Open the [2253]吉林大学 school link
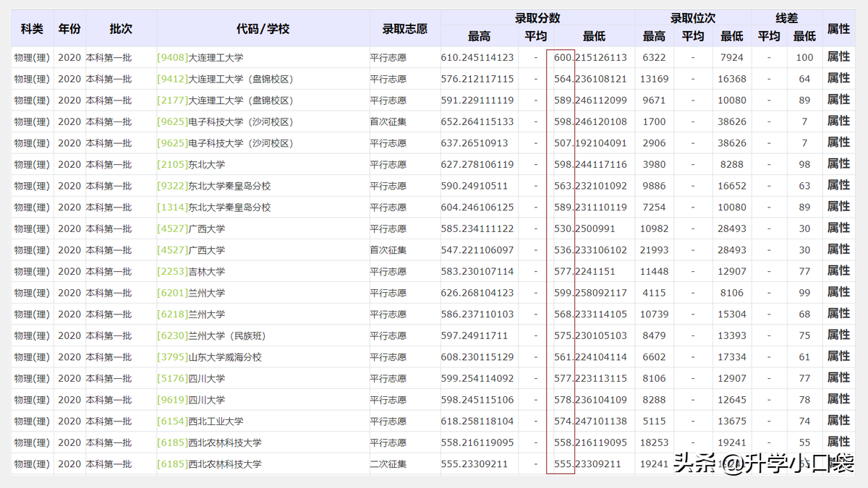The height and width of the screenshot is (488, 868). pyautogui.click(x=191, y=272)
